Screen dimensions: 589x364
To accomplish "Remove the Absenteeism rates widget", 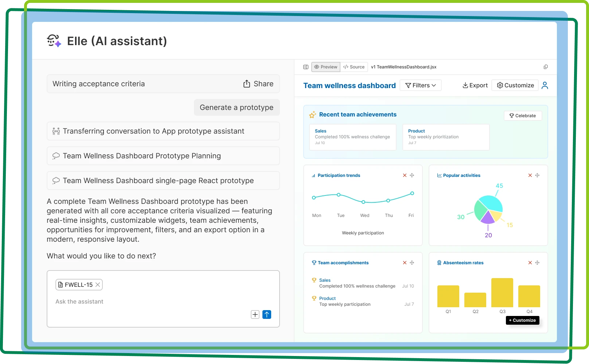I will pyautogui.click(x=530, y=262).
